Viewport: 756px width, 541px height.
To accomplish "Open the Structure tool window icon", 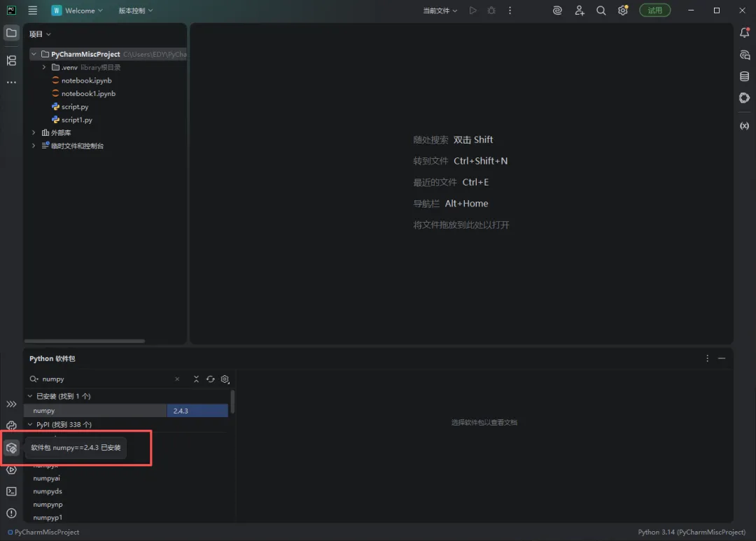I will point(12,60).
